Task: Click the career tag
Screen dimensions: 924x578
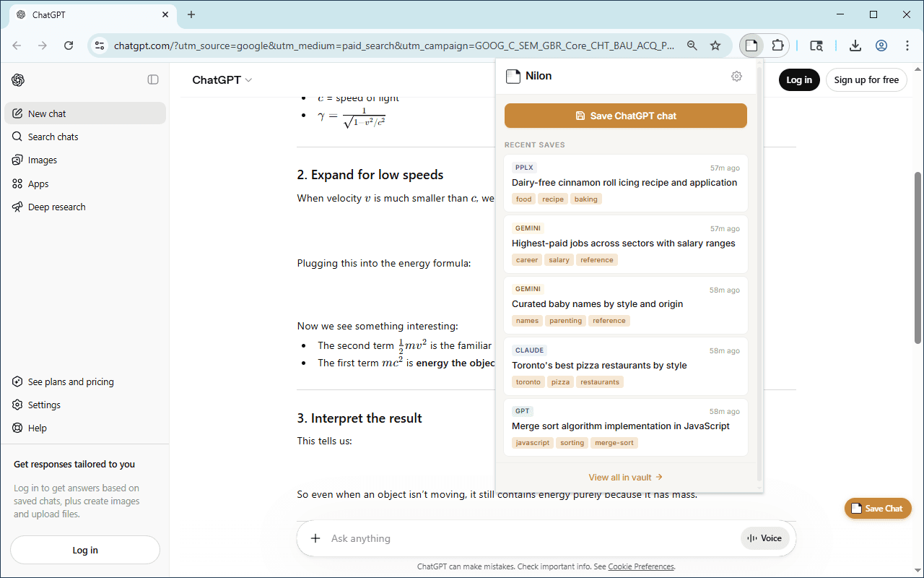Action: (527, 260)
